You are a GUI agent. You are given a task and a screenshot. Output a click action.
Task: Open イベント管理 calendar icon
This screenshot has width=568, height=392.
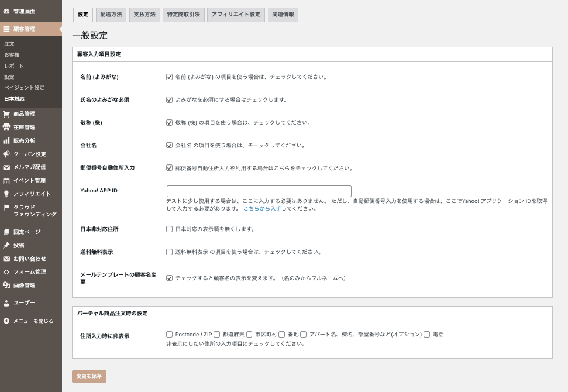(6, 181)
